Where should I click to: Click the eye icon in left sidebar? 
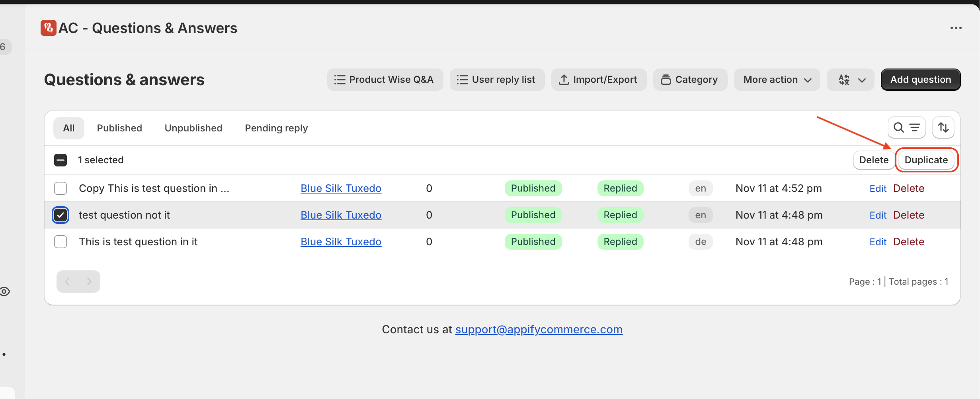coord(5,291)
